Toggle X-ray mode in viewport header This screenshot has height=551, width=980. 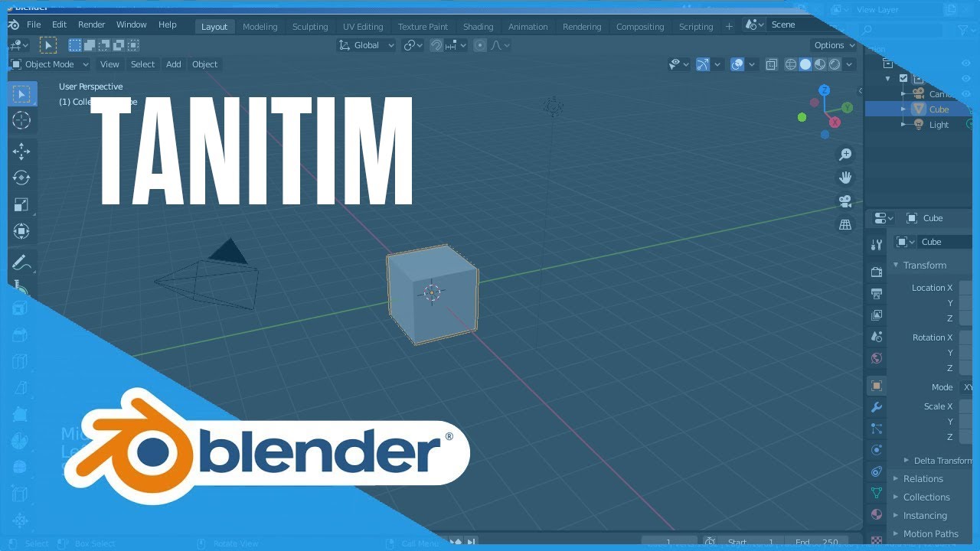coord(771,64)
